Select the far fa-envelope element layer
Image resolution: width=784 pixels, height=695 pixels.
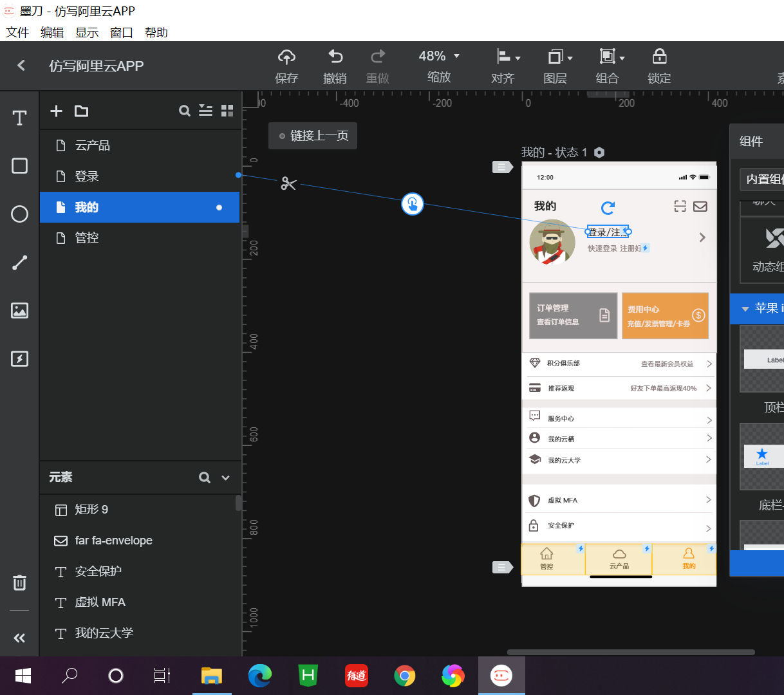140,541
